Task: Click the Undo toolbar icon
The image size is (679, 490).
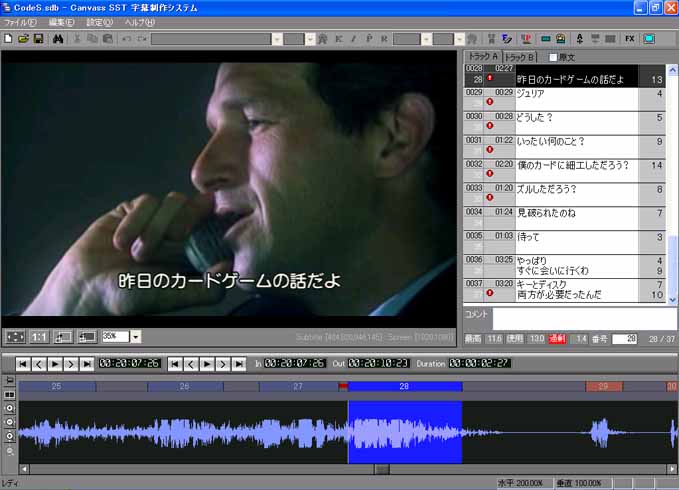Action: (126, 39)
